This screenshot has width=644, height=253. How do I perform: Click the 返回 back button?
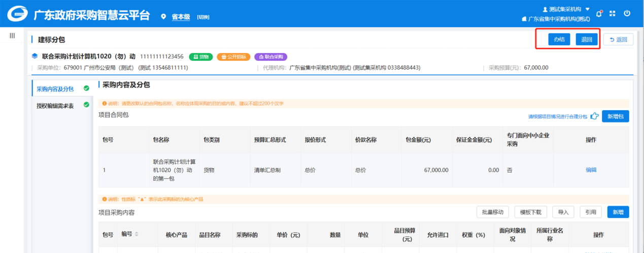point(618,40)
